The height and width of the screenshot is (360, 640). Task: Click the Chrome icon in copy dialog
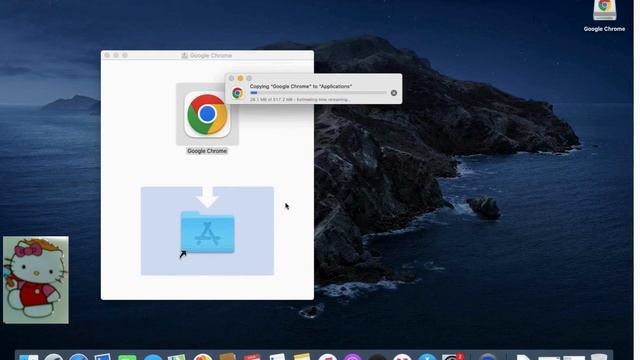click(238, 93)
